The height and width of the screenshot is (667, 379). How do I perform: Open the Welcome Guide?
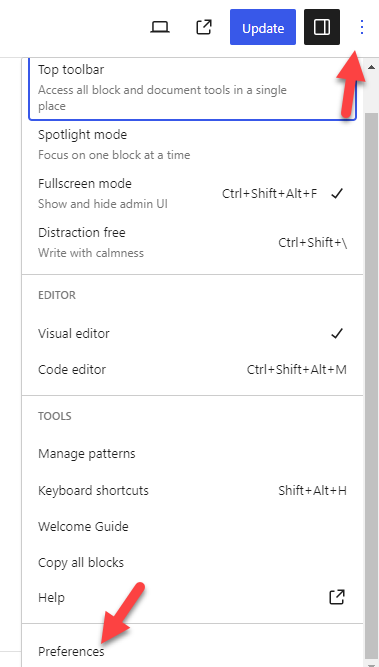pyautogui.click(x=192, y=527)
